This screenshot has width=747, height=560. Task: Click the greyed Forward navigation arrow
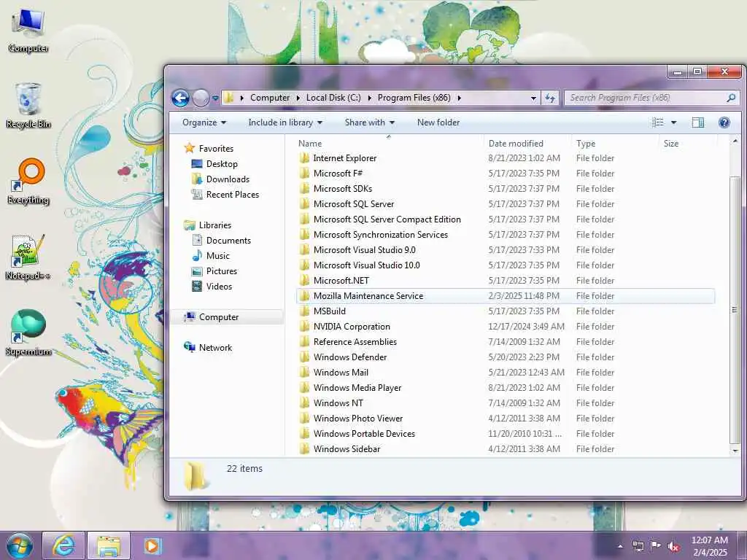(x=201, y=98)
